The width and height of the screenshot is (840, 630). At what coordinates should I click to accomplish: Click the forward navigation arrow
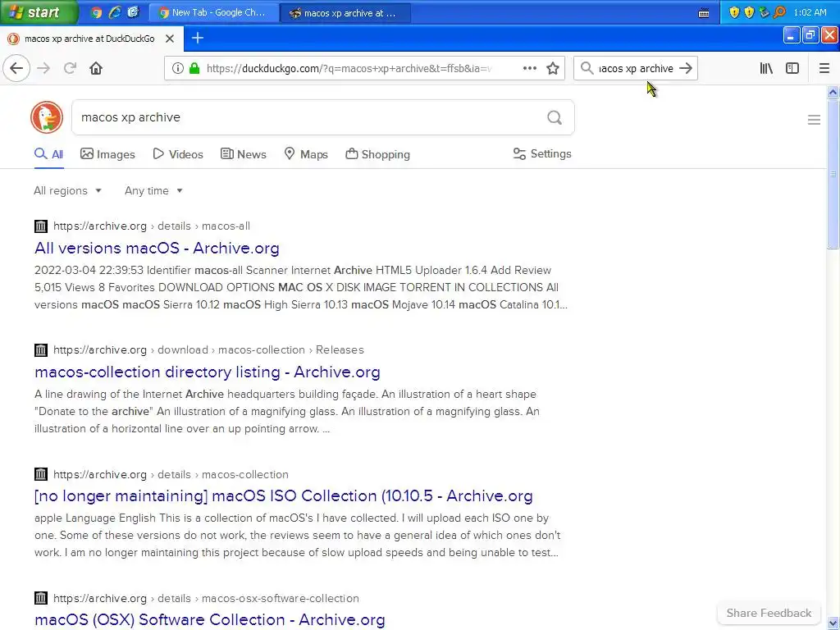pos(43,68)
